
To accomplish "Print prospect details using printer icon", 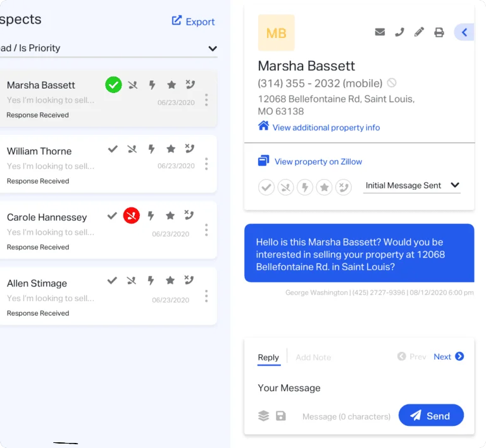I will click(x=439, y=32).
